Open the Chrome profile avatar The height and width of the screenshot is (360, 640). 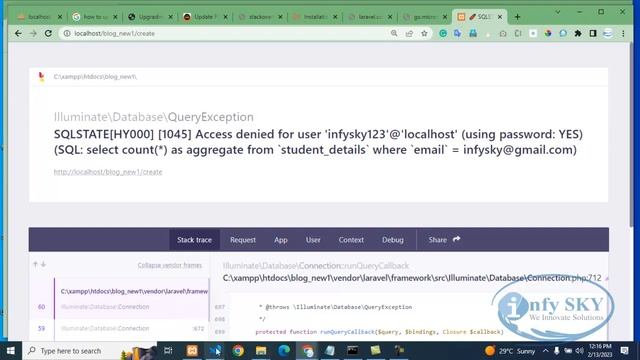coord(608,33)
